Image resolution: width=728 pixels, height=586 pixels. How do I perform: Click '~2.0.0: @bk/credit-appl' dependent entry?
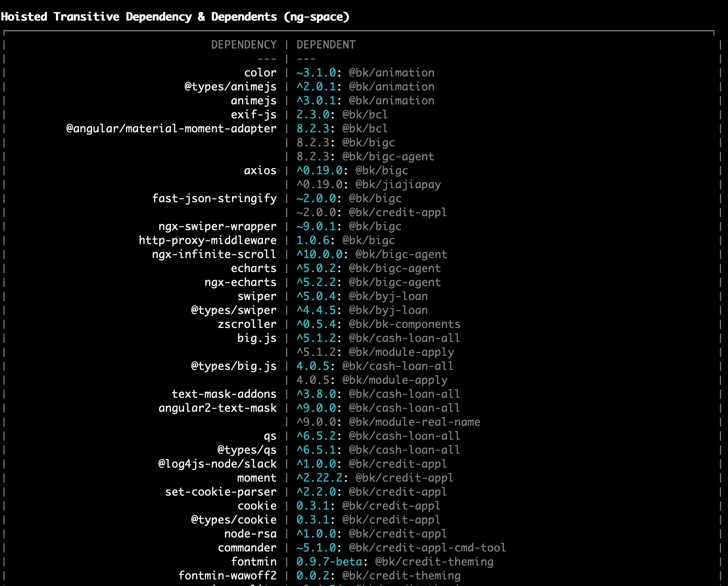[372, 212]
